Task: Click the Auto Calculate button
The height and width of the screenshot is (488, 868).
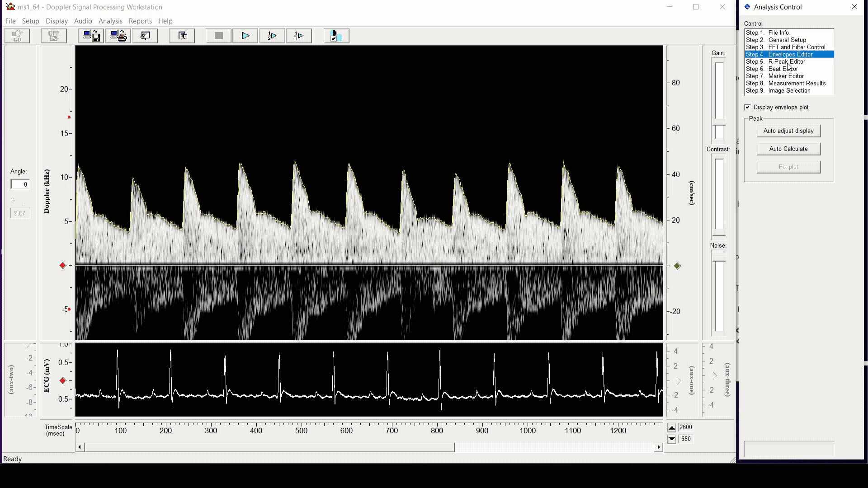Action: pos(788,149)
